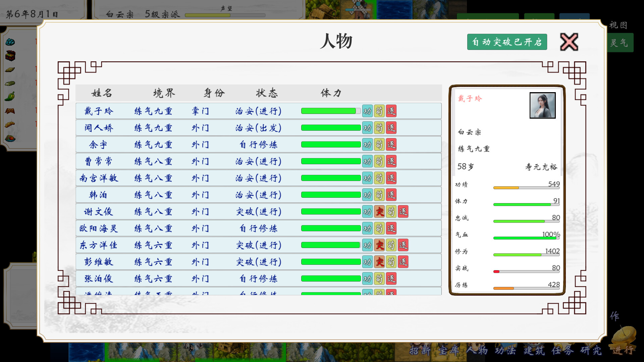Screen dimensions: 644x362
Task: Click the breakthrough (突) icon for 谢文俊
Action: (x=379, y=212)
